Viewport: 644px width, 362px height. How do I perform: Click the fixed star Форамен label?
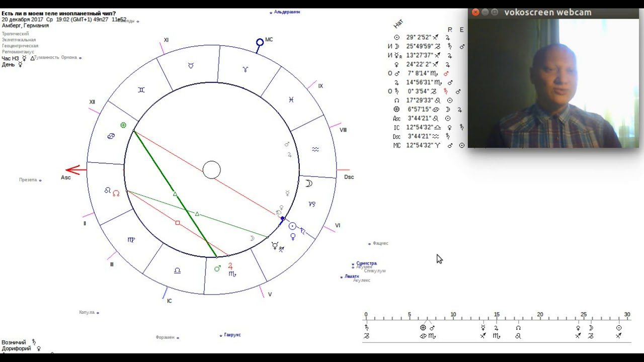coord(165,337)
